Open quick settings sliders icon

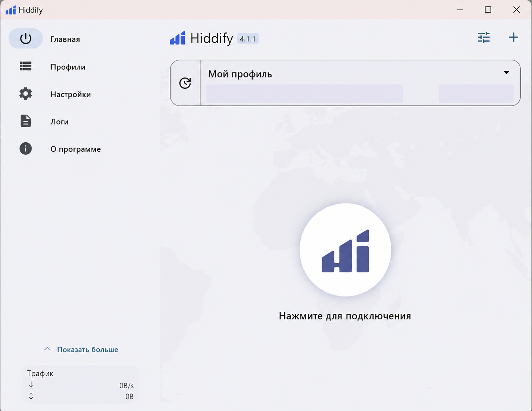click(x=484, y=37)
